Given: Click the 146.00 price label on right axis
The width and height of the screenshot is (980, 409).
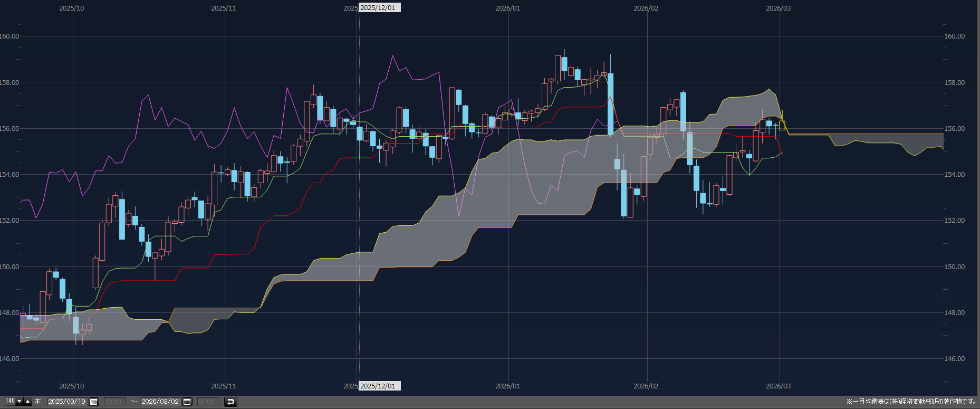Looking at the screenshot, I should [954, 359].
